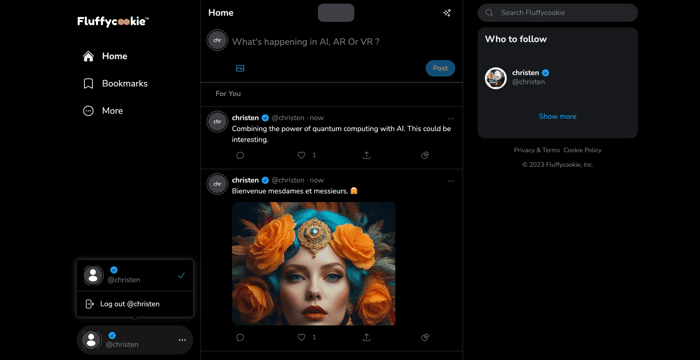Open three-dot menu on quantum computing post
700x360 pixels.
[450, 118]
